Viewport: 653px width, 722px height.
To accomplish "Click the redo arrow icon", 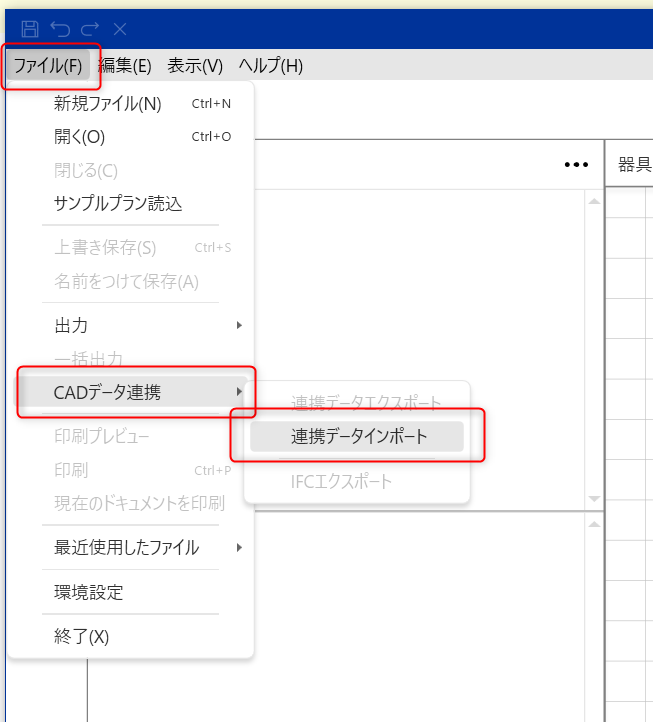I will click(89, 29).
